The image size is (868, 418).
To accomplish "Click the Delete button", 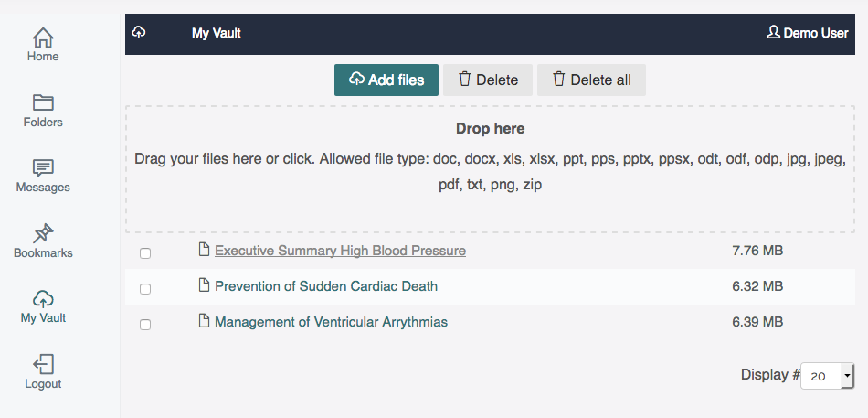I will [488, 80].
